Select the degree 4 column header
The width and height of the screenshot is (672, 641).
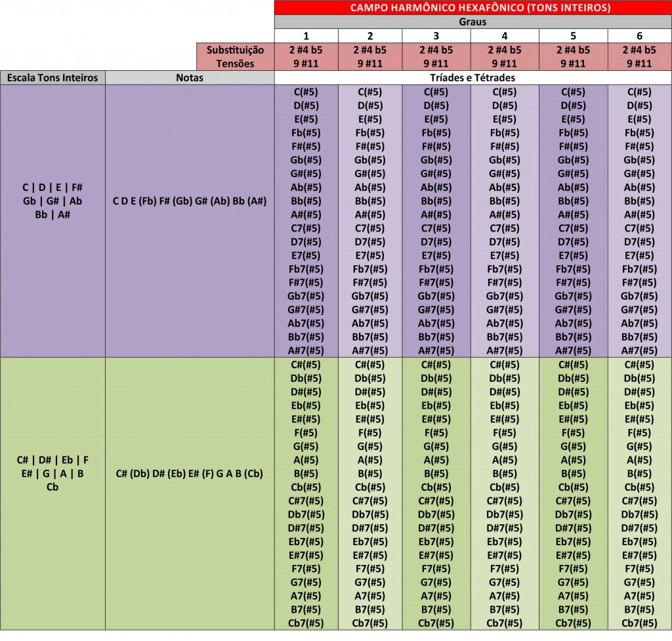tap(504, 36)
